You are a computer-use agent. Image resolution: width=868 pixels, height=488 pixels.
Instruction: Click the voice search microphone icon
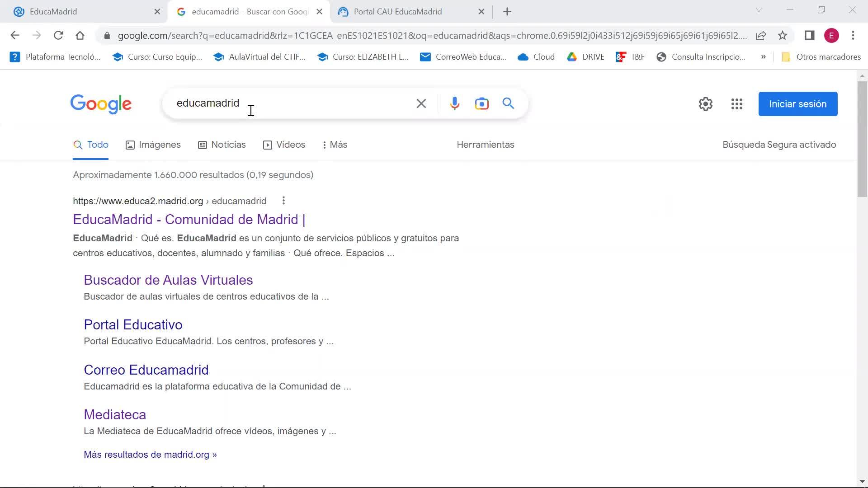[454, 103]
